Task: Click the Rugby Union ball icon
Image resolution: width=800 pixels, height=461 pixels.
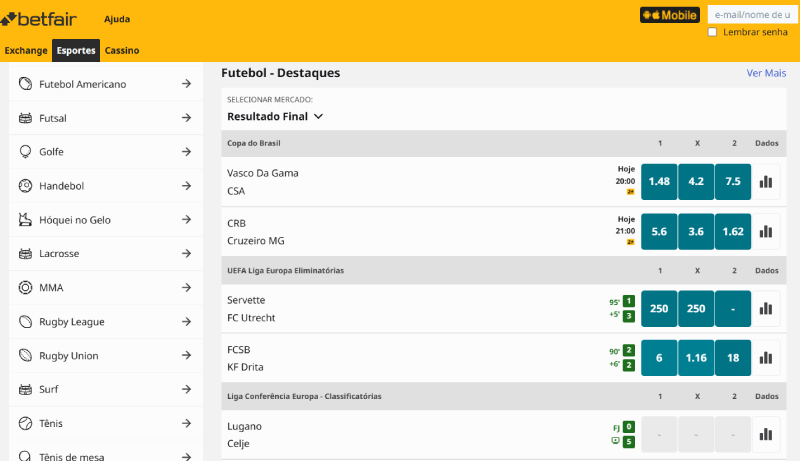Action: 25,355
